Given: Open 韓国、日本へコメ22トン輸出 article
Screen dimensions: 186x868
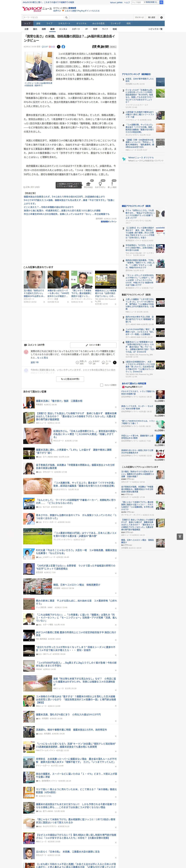Looking at the screenshot, I should coord(77,585).
